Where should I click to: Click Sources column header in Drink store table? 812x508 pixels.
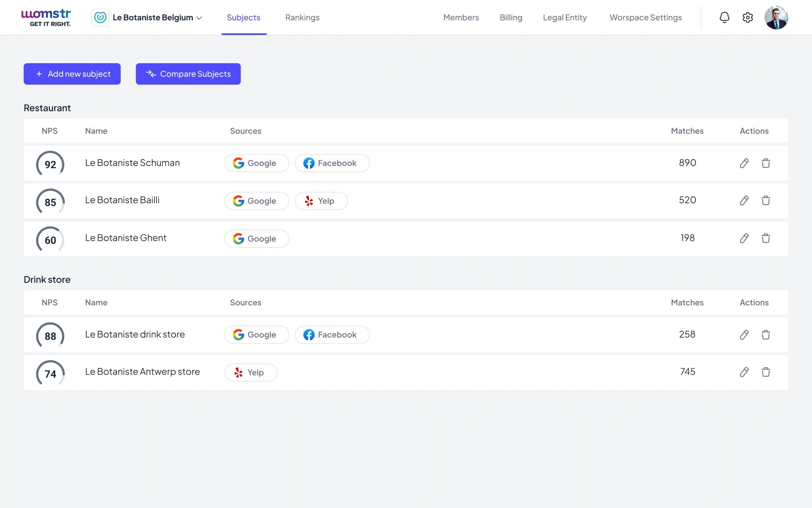pyautogui.click(x=245, y=303)
